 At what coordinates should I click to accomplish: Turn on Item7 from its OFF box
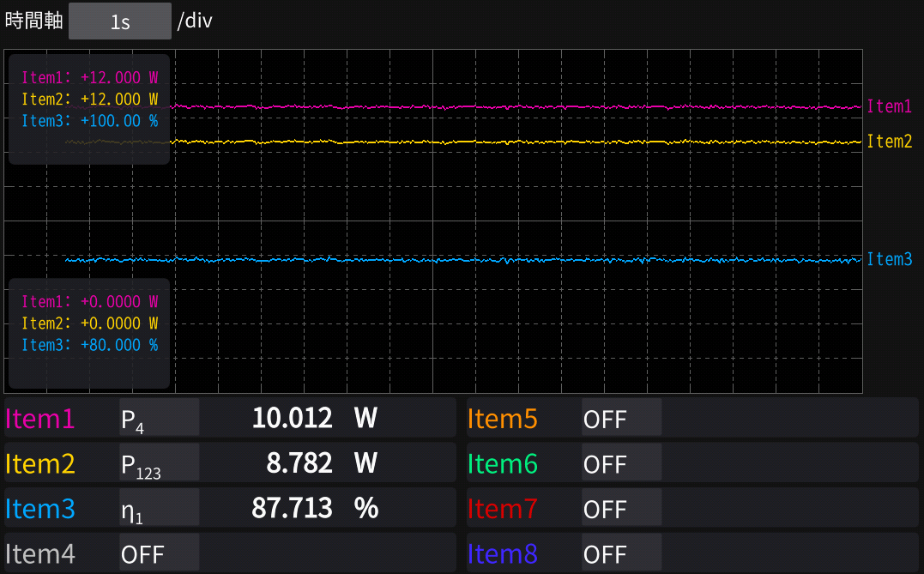tap(621, 509)
